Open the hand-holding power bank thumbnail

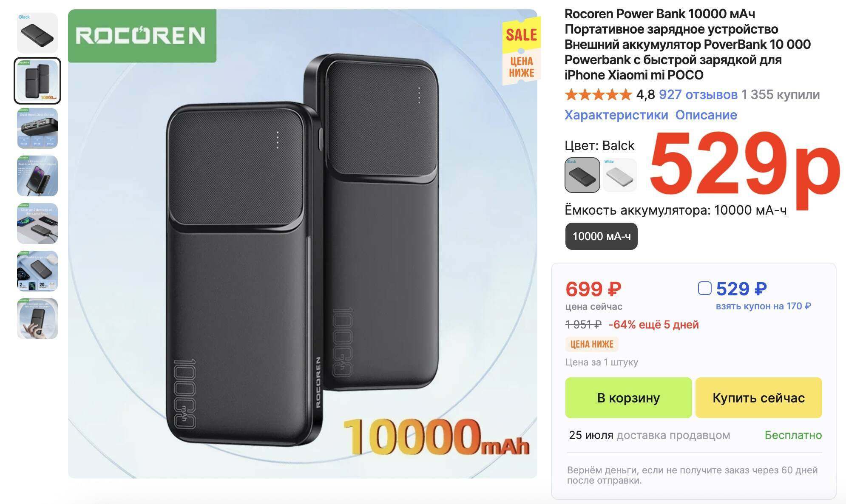coord(37,319)
